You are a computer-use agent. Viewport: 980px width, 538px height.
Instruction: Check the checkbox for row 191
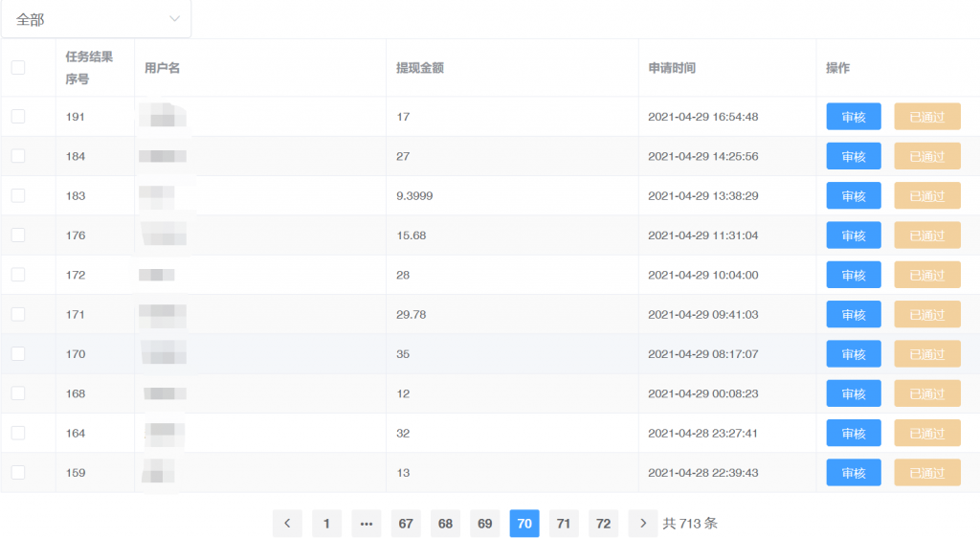point(18,117)
